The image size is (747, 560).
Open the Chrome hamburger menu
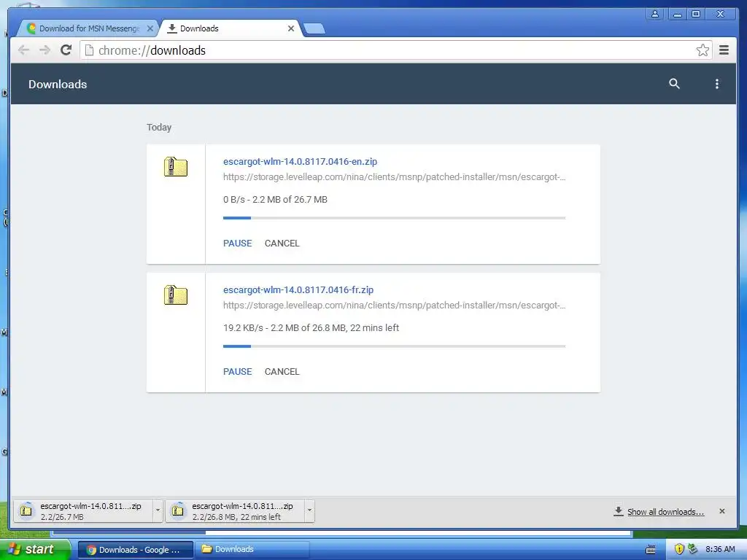pyautogui.click(x=724, y=50)
